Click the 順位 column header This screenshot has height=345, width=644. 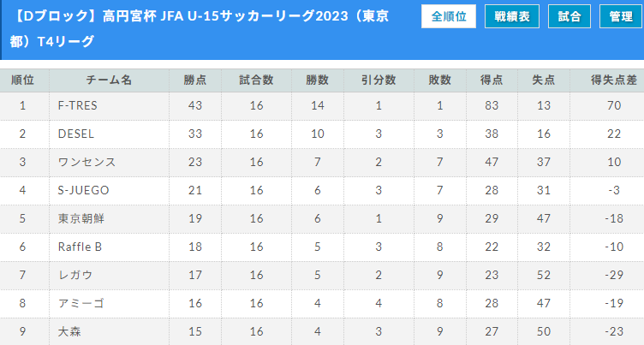pyautogui.click(x=23, y=80)
